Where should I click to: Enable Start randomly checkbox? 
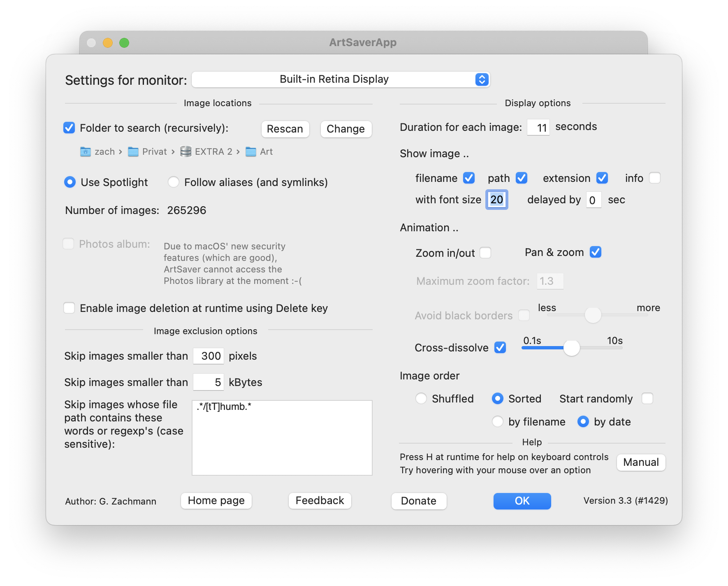pos(647,398)
